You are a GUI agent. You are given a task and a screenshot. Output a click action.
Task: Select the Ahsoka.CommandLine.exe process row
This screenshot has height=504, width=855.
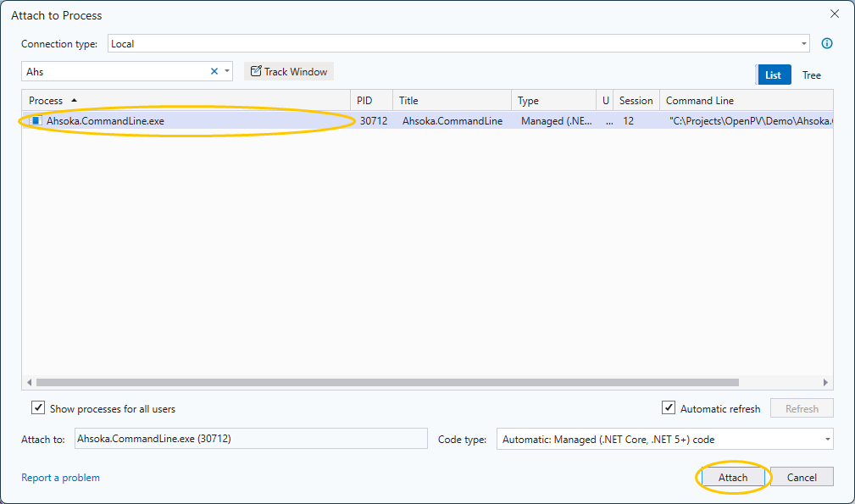point(427,121)
